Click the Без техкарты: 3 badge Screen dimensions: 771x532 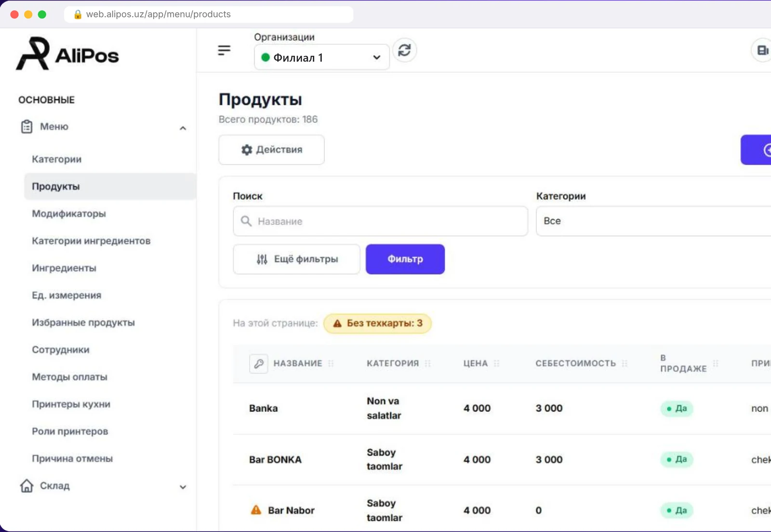tap(377, 323)
